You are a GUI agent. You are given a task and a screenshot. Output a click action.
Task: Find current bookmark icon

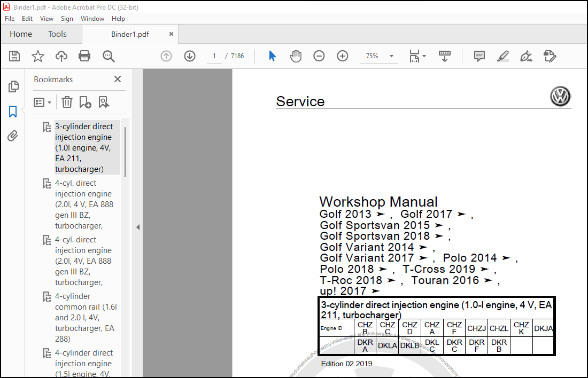(x=104, y=102)
